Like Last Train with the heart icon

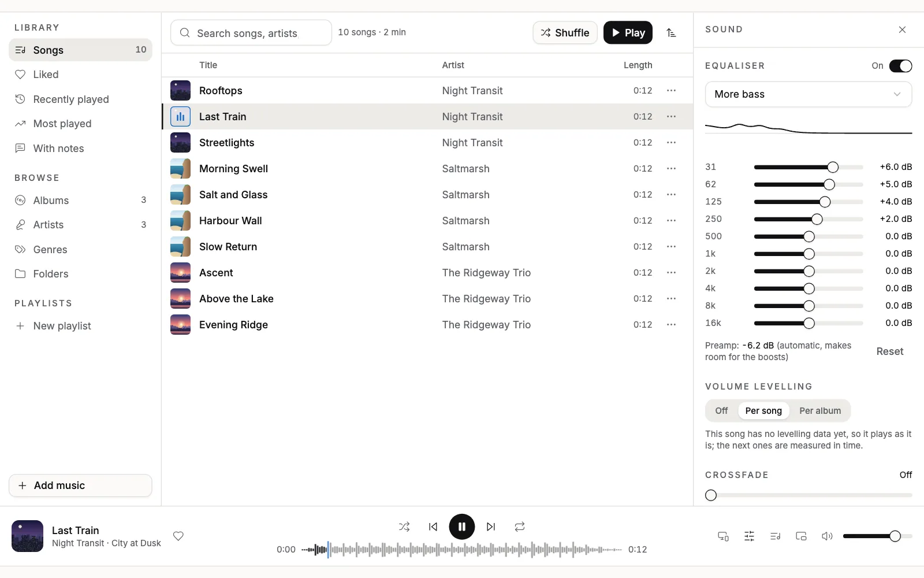pyautogui.click(x=178, y=536)
